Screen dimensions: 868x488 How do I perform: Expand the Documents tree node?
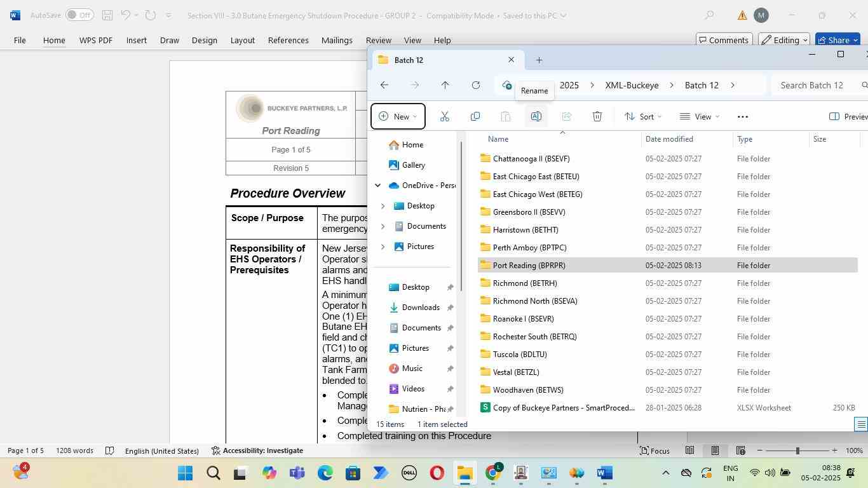pyautogui.click(x=383, y=226)
